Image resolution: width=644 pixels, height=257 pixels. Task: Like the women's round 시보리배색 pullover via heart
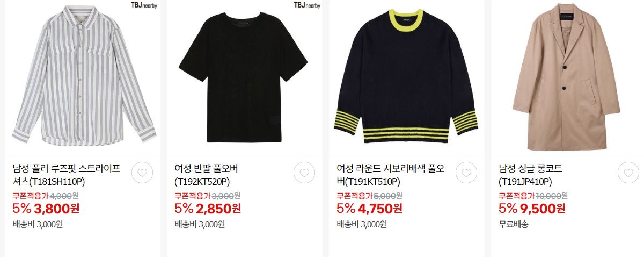466,173
